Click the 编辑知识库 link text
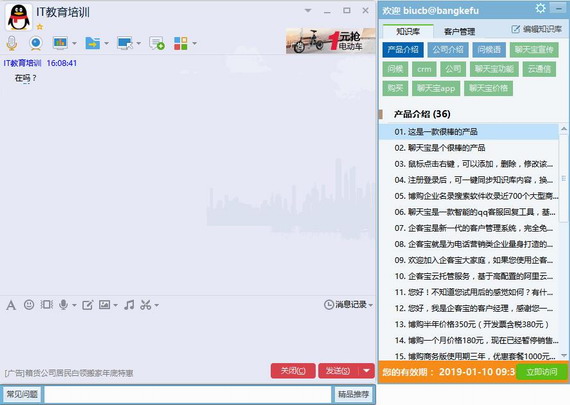Viewport: 570px width, 405px height. tap(542, 29)
